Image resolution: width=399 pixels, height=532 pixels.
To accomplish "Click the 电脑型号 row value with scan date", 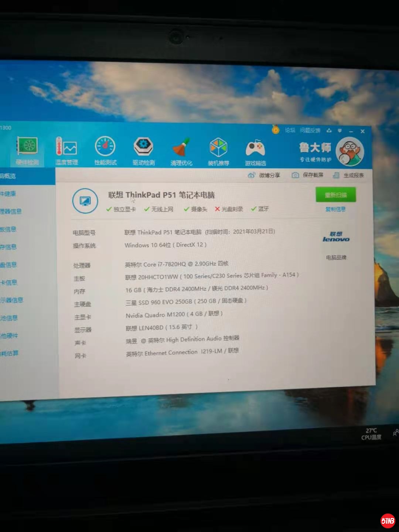I will tap(200, 232).
